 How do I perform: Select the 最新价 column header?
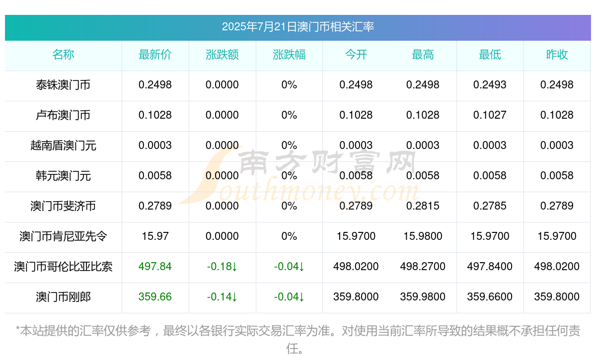pos(155,55)
